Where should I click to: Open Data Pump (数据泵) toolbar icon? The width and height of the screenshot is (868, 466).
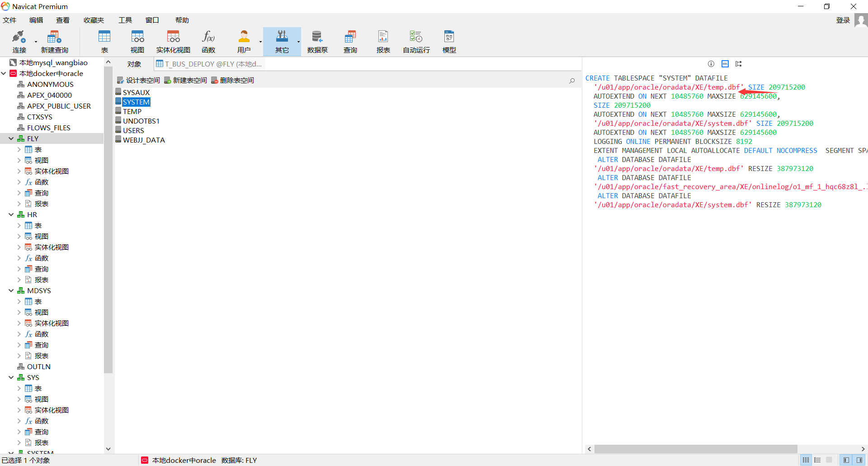[317, 42]
